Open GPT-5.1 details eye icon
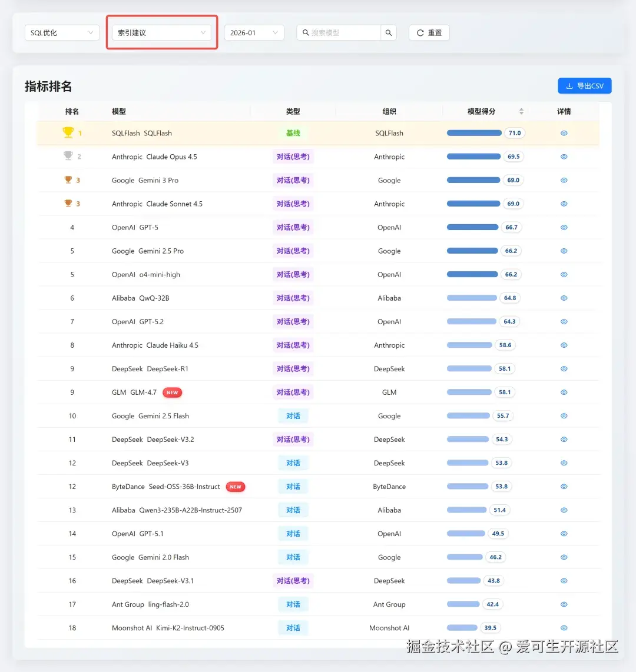 564,534
